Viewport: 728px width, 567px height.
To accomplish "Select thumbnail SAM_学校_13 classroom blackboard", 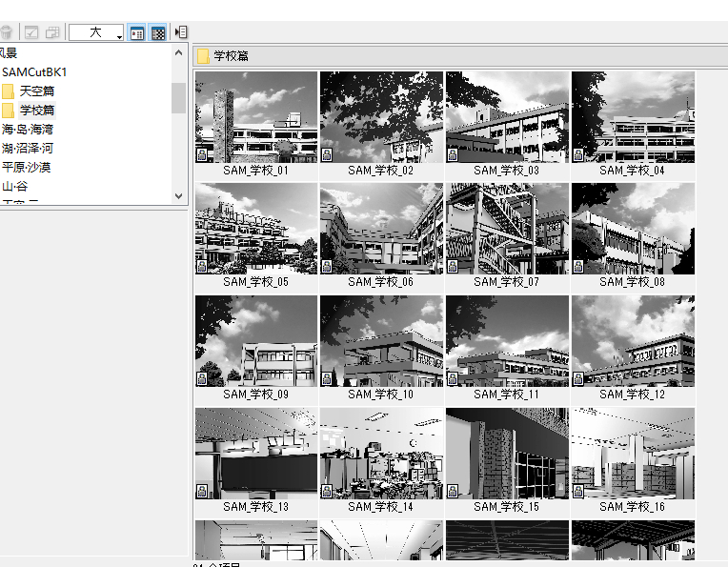I will pyautogui.click(x=256, y=454).
